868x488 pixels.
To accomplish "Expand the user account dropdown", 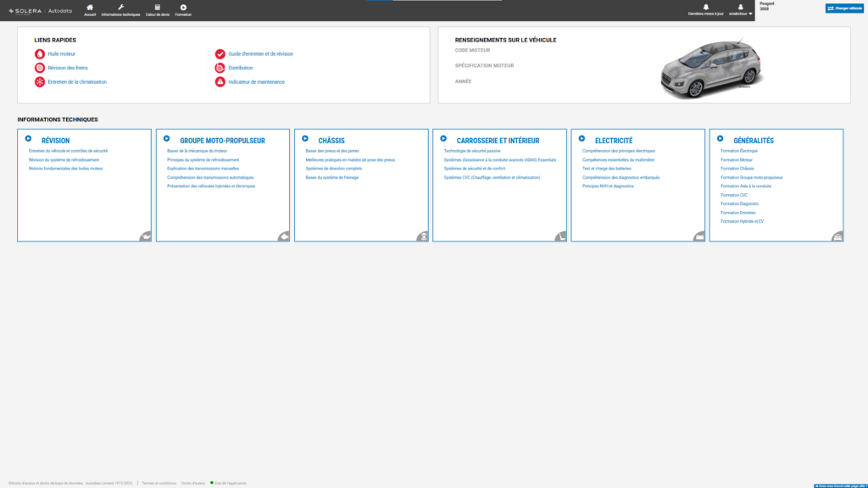I will [741, 10].
